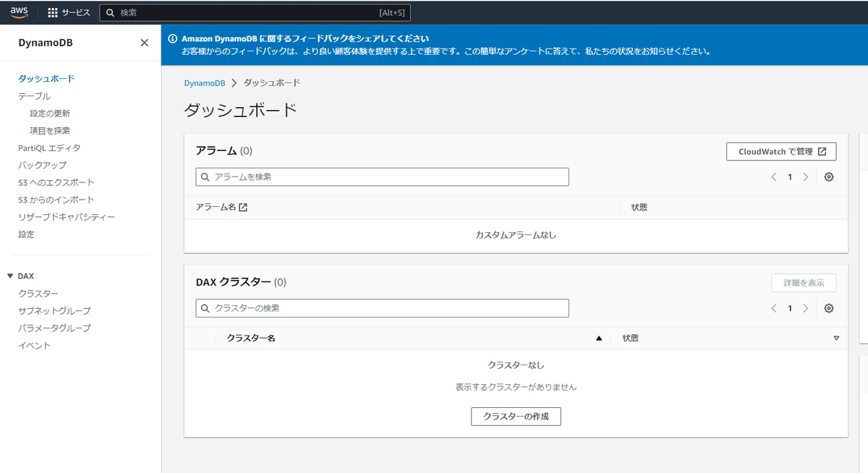868x473 pixels.
Task: Click the アラームを検索 search box
Action: click(x=382, y=176)
